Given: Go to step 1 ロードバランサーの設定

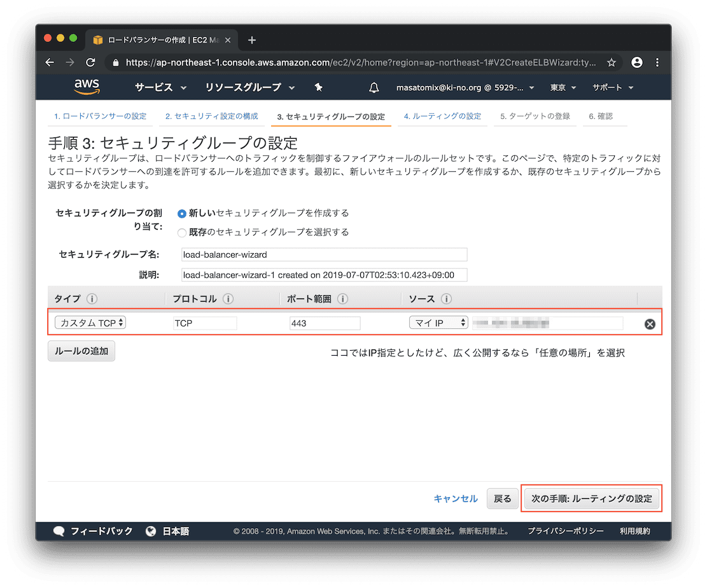Looking at the screenshot, I should coord(100,116).
